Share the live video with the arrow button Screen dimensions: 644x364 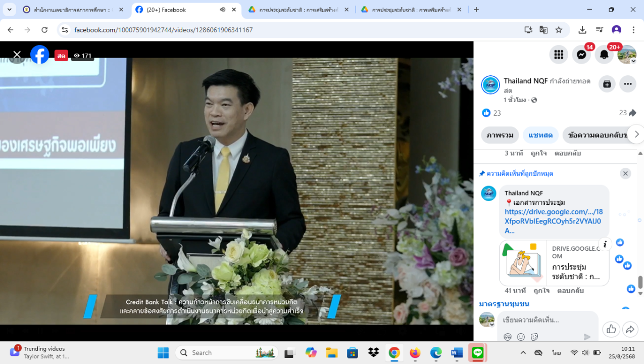click(x=630, y=330)
